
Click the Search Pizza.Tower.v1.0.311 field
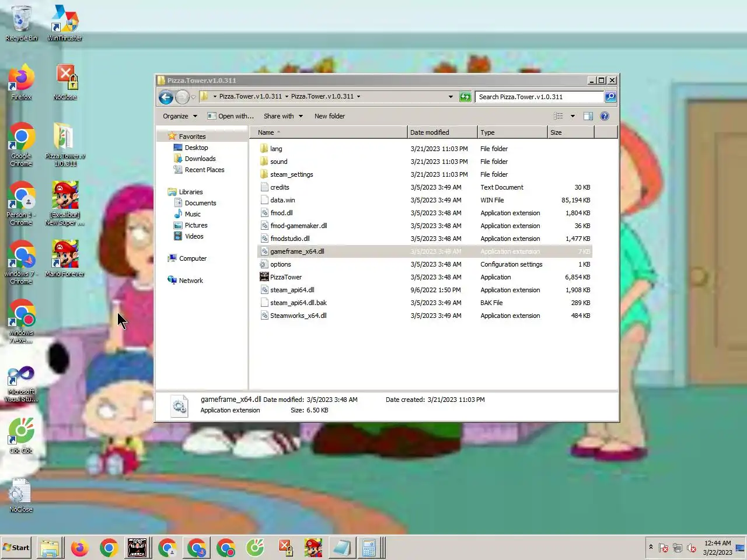540,97
